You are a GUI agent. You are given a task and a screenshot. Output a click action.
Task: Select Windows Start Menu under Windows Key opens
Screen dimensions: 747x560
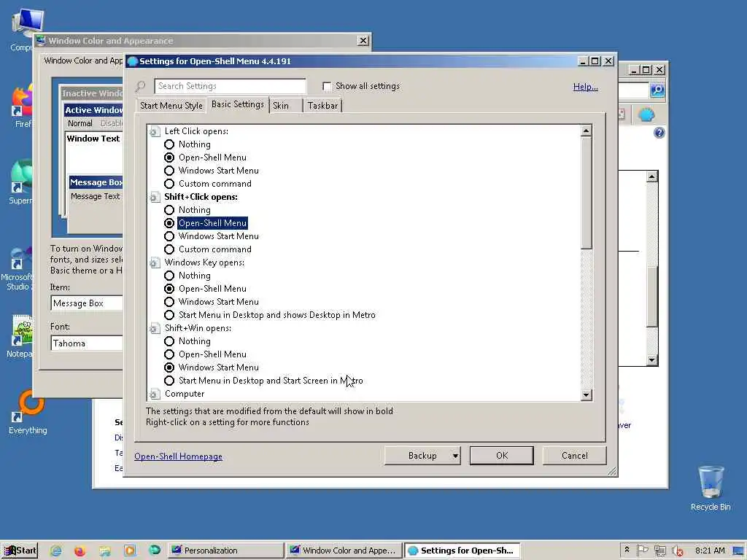[x=169, y=302]
